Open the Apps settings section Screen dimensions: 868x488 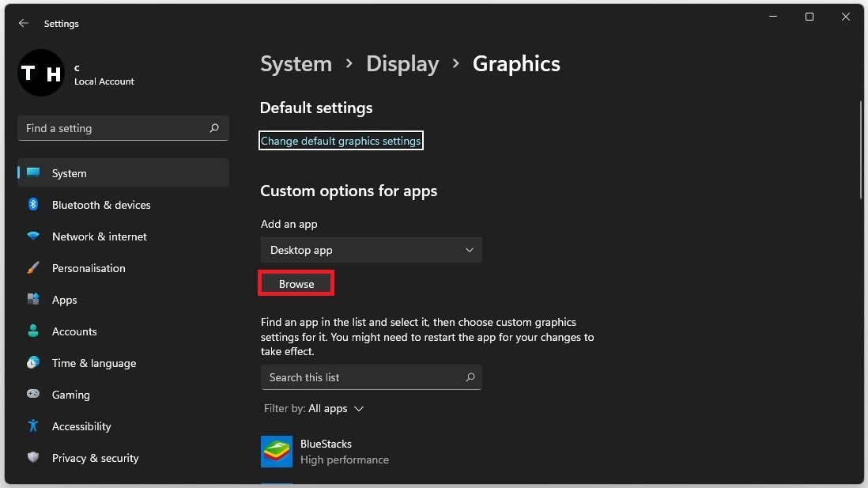64,300
